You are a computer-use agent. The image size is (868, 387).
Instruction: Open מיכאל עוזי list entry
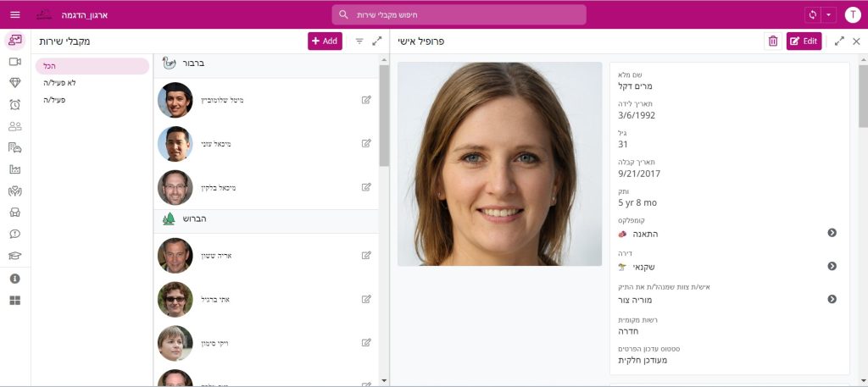click(265, 144)
